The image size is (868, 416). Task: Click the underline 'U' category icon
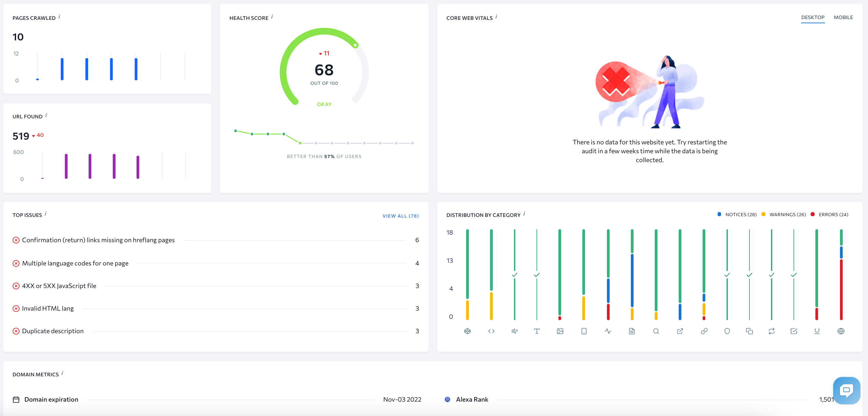pos(817,331)
